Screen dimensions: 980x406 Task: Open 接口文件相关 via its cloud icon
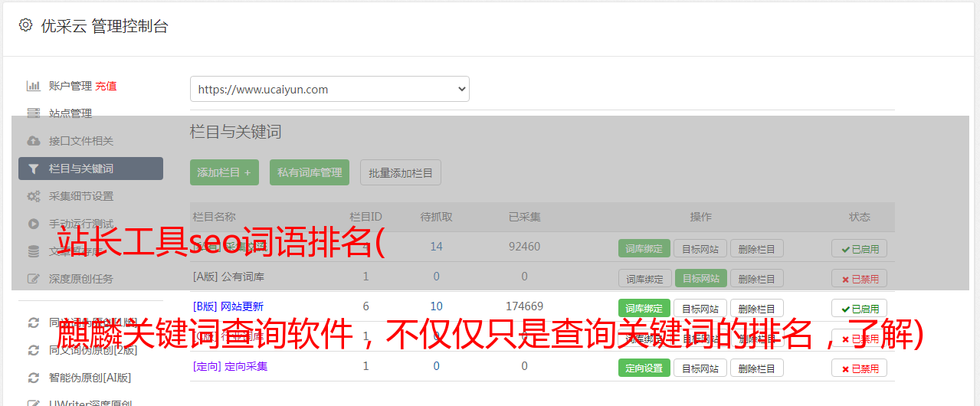pyautogui.click(x=34, y=141)
